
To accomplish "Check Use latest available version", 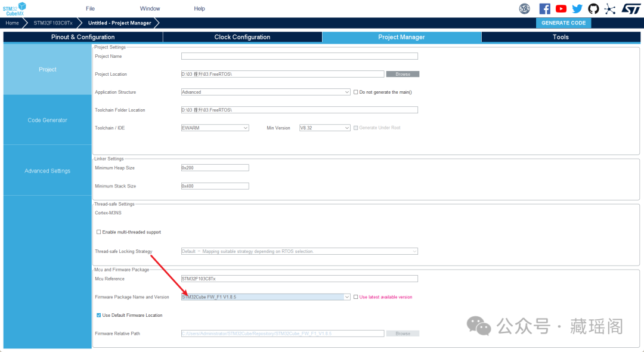I will 356,297.
